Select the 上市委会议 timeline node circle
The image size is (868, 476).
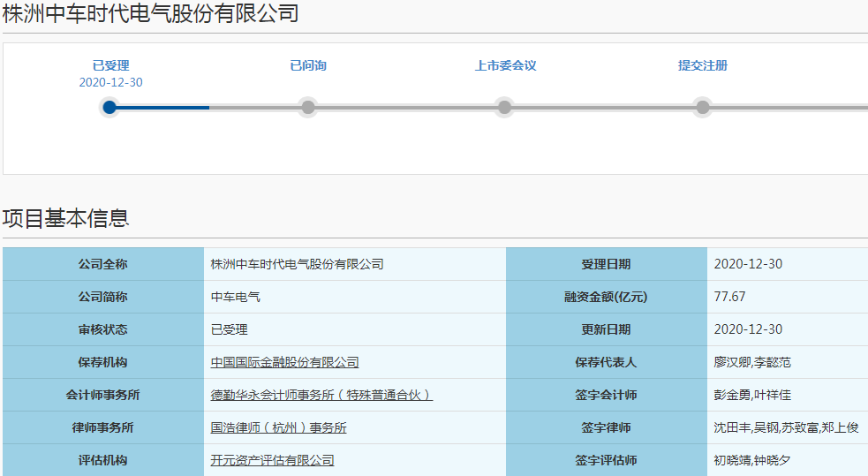504,108
